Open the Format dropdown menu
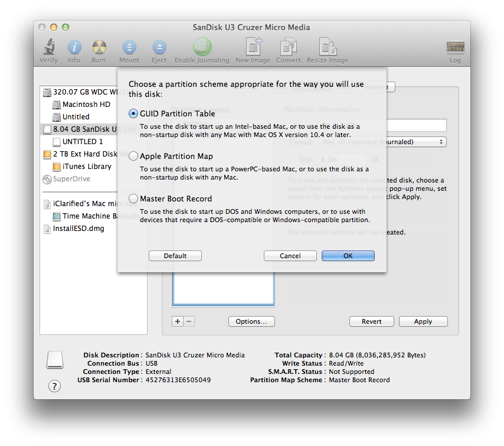The height and width of the screenshot is (446, 504). click(x=416, y=142)
